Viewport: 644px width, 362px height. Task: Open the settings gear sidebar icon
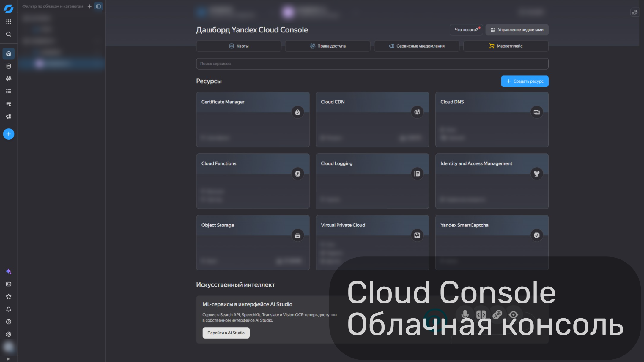tap(9, 334)
